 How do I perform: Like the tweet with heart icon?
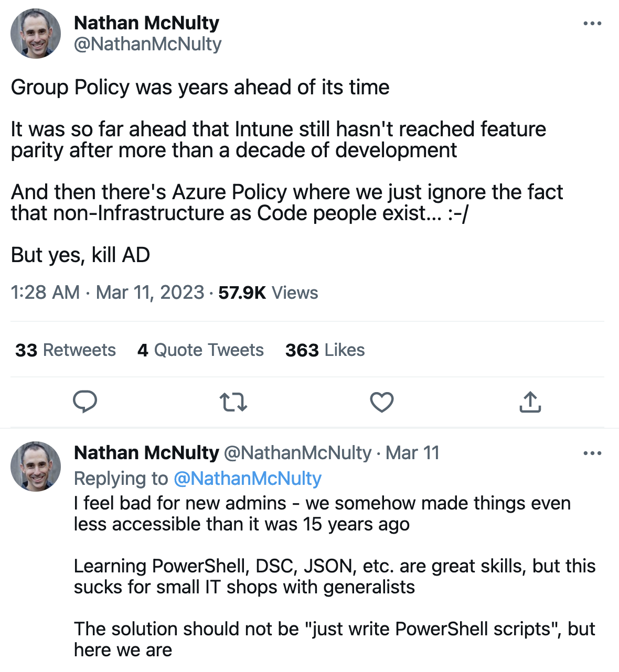tap(382, 402)
